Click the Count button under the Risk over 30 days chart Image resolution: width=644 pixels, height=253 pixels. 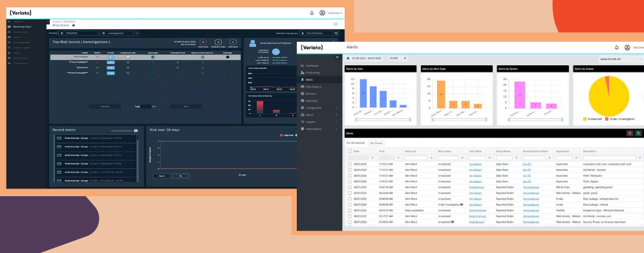click(162, 176)
